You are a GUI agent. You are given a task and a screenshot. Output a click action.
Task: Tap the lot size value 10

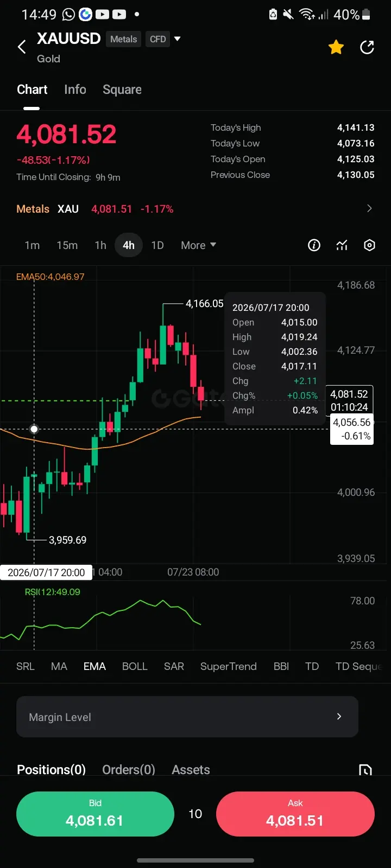pos(195,814)
